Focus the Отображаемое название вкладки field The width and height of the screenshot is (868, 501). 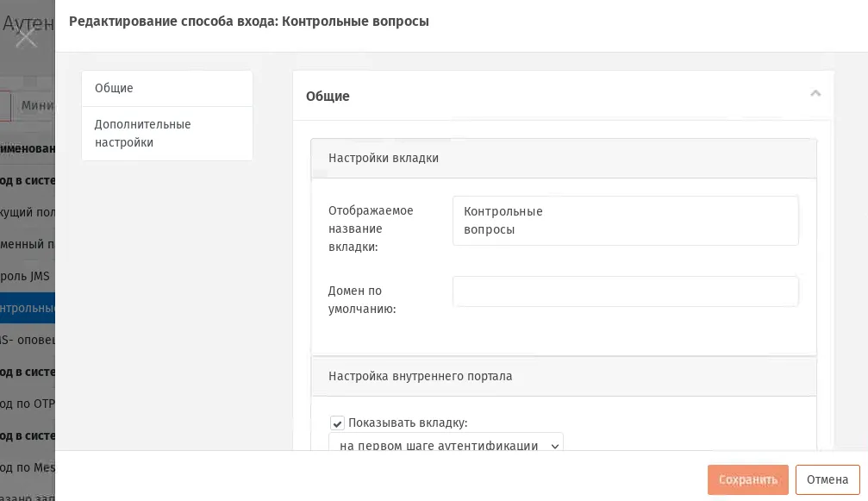pos(625,221)
